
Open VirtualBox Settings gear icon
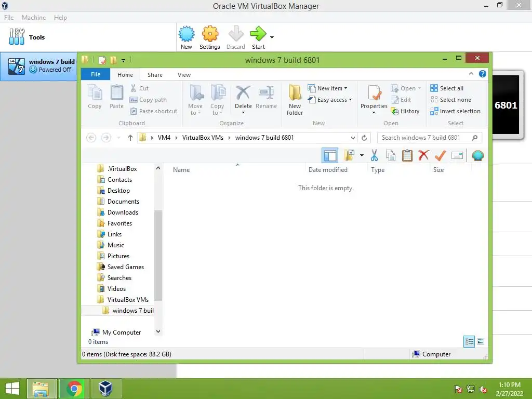[x=210, y=37]
